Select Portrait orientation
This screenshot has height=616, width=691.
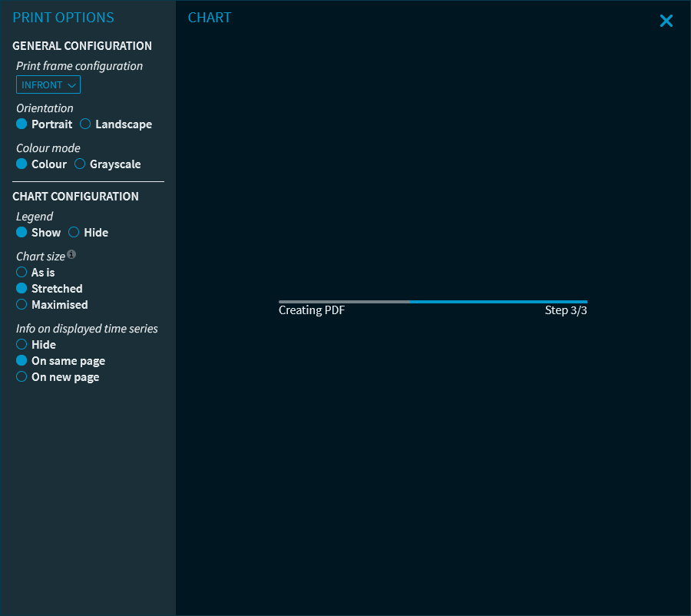point(22,124)
